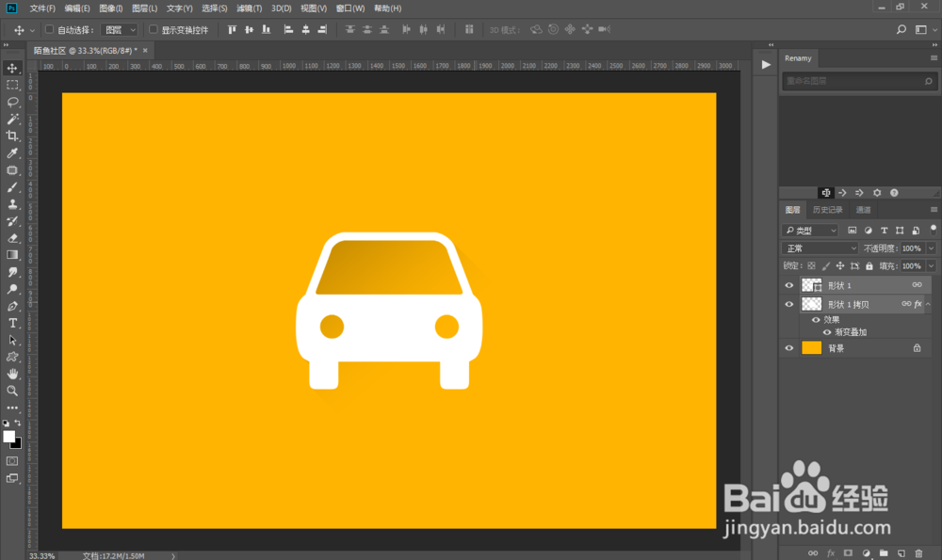Select the Crop tool
The height and width of the screenshot is (560, 942).
[12, 136]
